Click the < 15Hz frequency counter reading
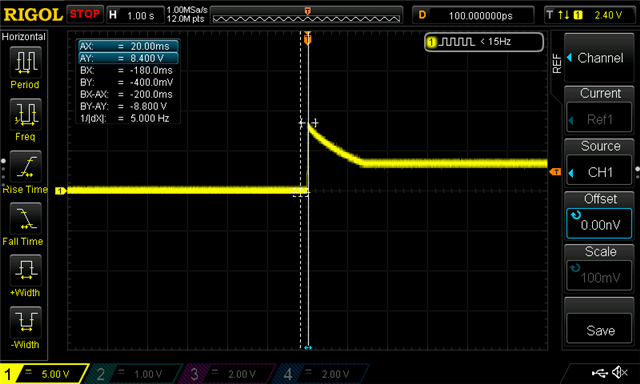Screen dimensions: 640x384 pos(496,42)
